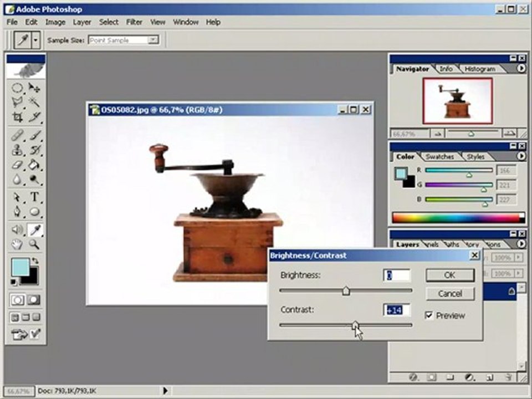
Task: Select the Clone Stamp tool
Action: [17, 150]
